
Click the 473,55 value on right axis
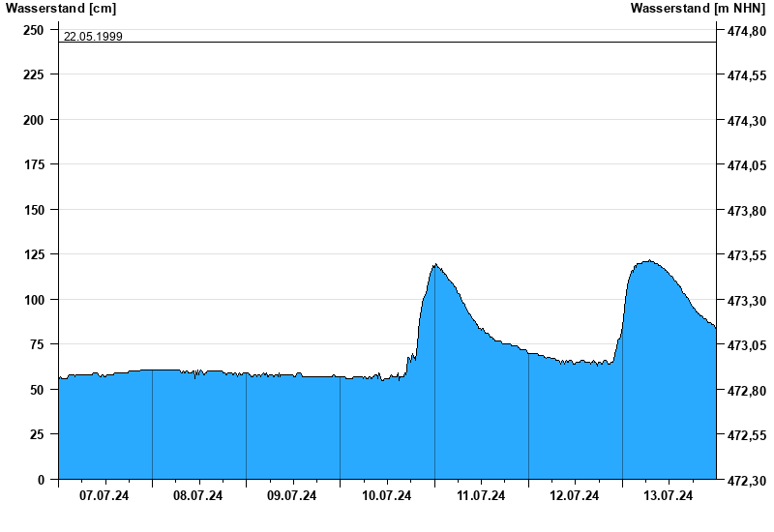[x=747, y=255]
